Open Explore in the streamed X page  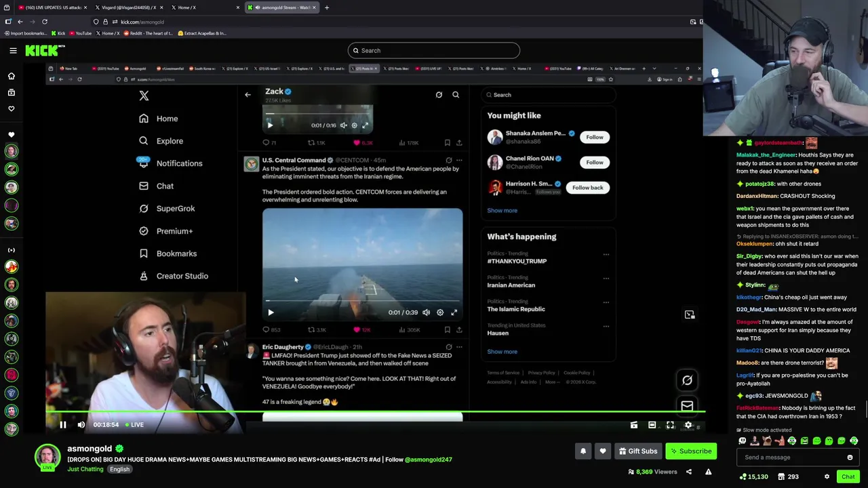click(161, 141)
